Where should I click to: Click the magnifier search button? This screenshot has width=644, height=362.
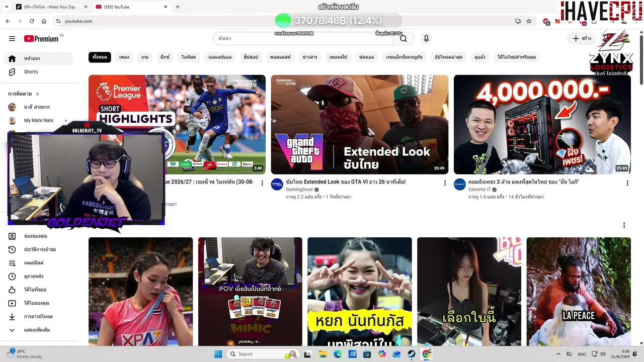pyautogui.click(x=404, y=39)
